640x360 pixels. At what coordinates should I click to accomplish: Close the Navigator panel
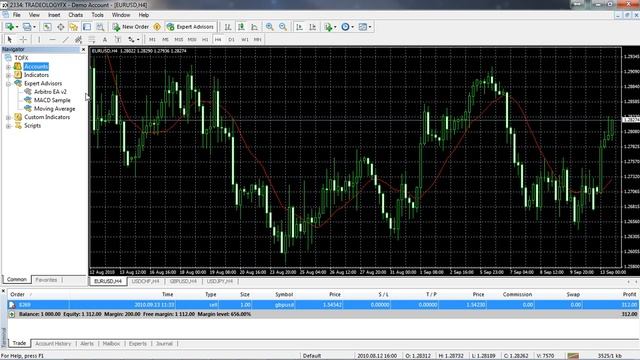[x=83, y=49]
